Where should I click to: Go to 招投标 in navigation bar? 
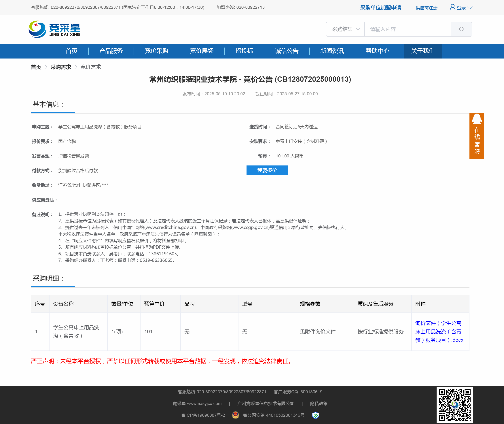[244, 51]
